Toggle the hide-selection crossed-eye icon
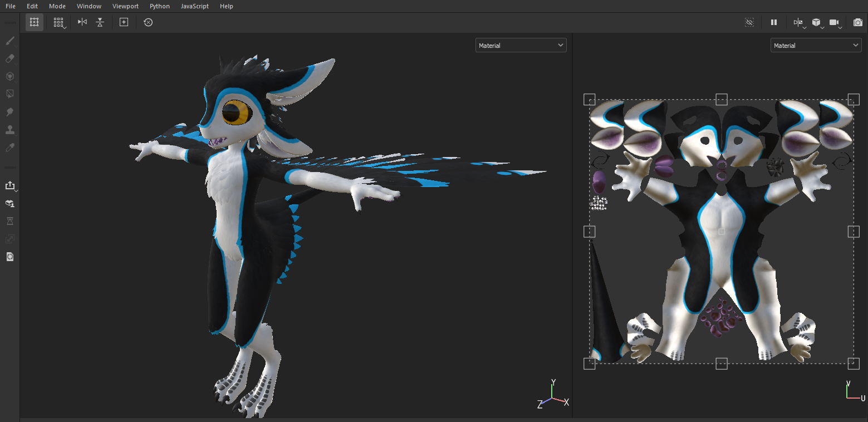This screenshot has height=422, width=868. (749, 22)
